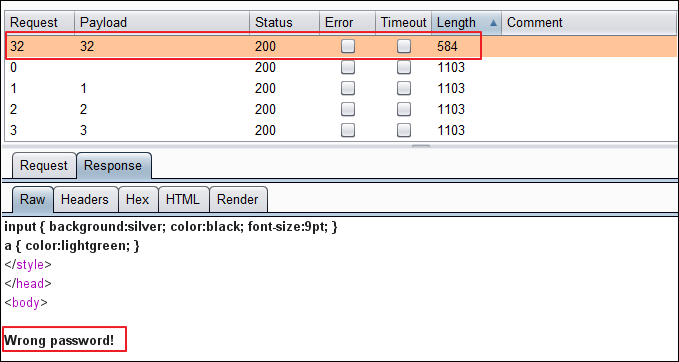
Task: Select request number 0 in table
Action: (x=13, y=68)
